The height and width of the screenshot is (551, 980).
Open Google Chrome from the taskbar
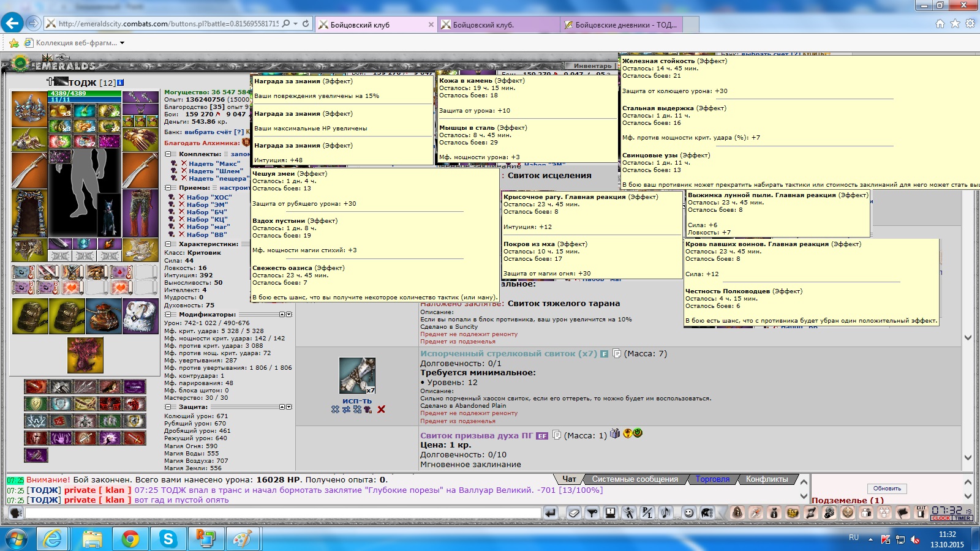pos(130,539)
